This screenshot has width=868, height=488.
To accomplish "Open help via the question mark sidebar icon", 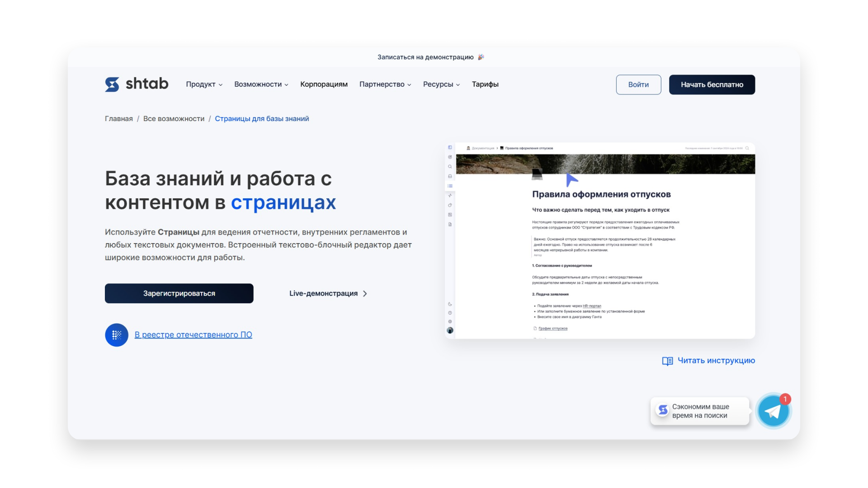I will (x=450, y=312).
